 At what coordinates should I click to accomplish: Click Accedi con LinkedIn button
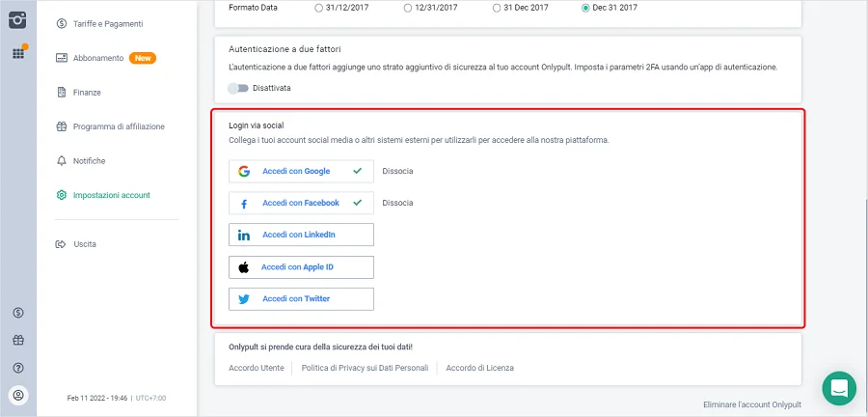[x=301, y=235]
